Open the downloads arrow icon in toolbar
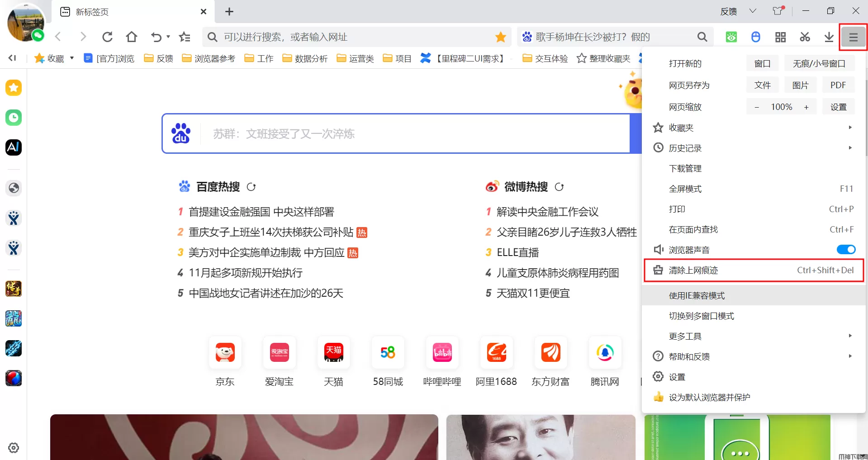This screenshot has width=868, height=460. pyautogui.click(x=829, y=37)
